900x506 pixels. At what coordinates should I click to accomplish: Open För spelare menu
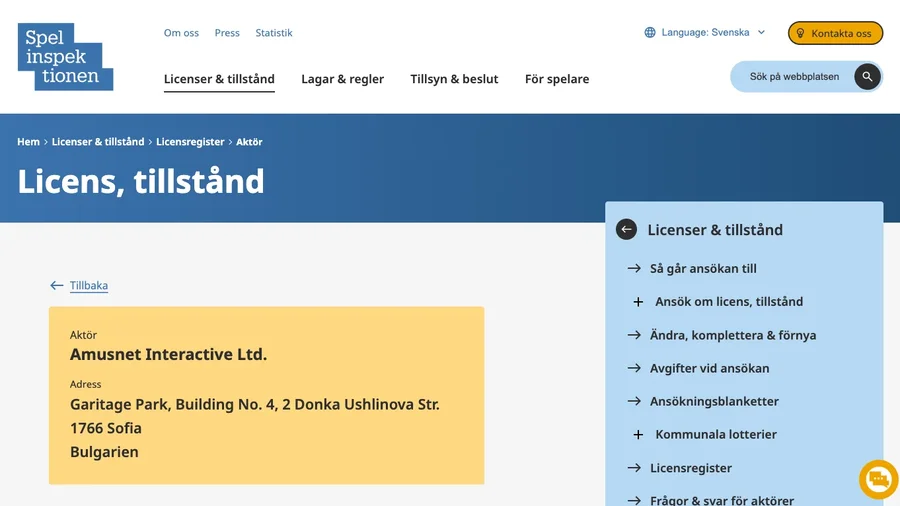point(557,79)
